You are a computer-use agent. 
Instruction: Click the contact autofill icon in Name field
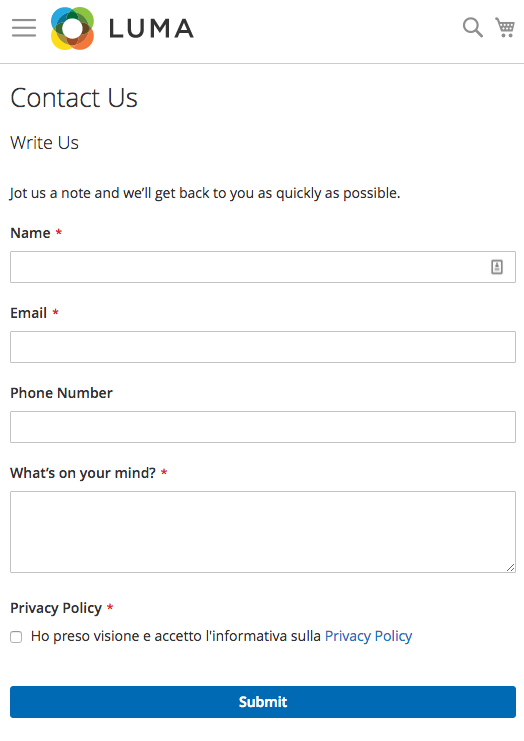tap(497, 267)
